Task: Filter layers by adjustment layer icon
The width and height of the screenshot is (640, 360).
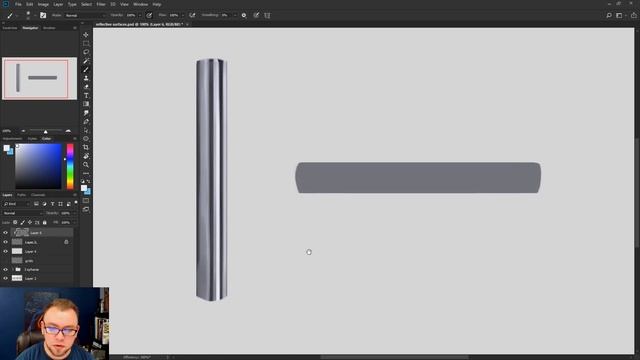Action: 44,204
